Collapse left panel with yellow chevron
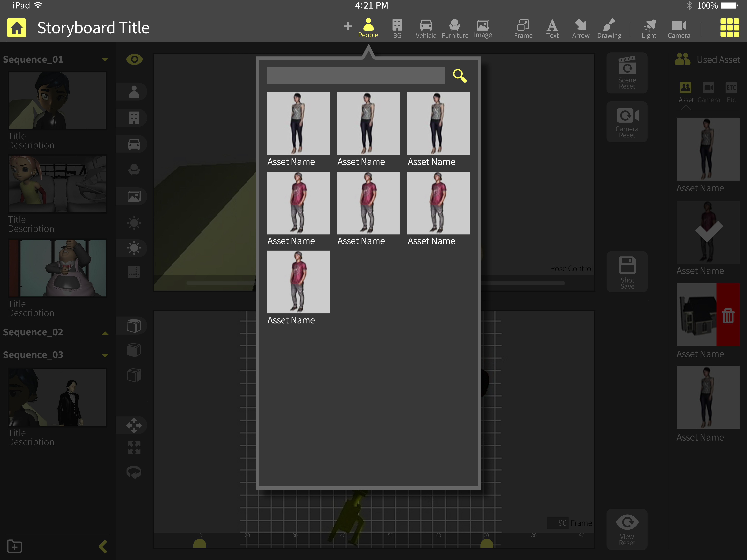 (103, 546)
